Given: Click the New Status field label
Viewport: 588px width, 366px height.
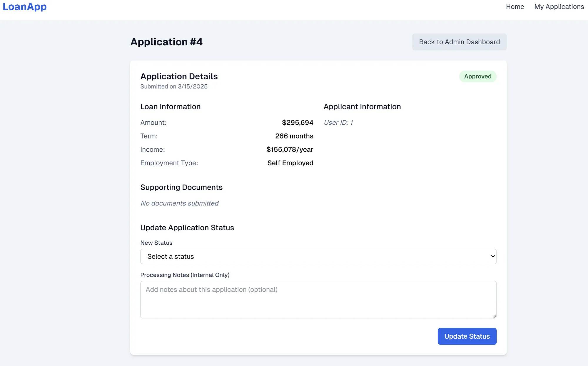Looking at the screenshot, I should pos(156,243).
